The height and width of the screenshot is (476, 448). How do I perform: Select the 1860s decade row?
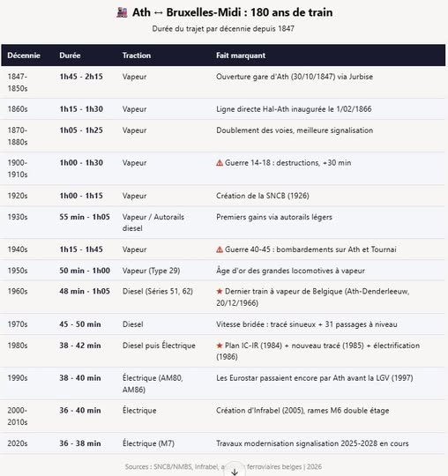tap(223, 109)
